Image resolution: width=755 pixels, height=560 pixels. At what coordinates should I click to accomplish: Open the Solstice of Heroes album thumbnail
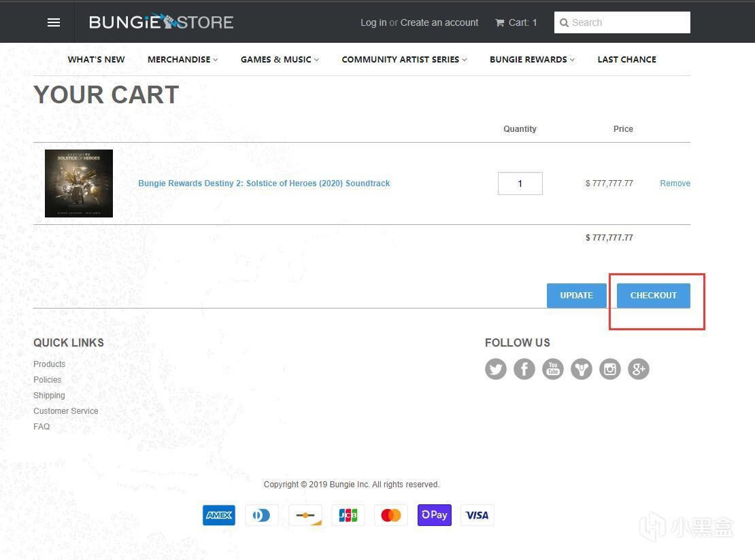(79, 183)
